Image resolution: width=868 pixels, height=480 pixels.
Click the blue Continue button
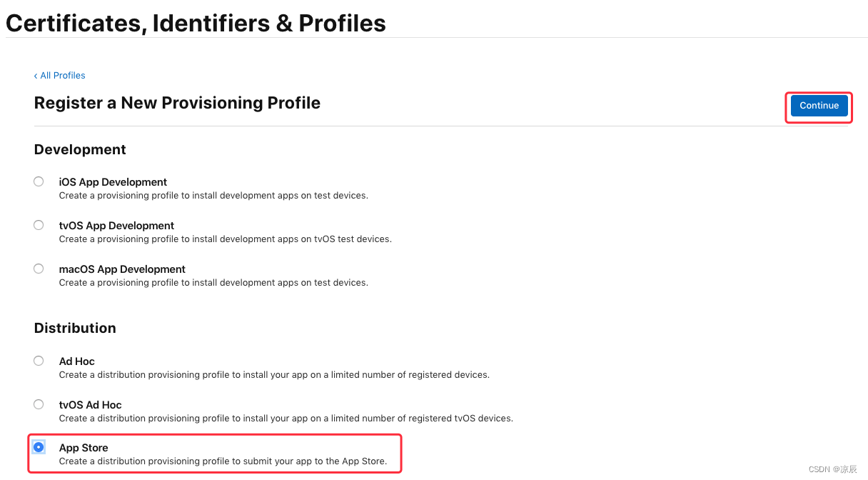pos(818,105)
